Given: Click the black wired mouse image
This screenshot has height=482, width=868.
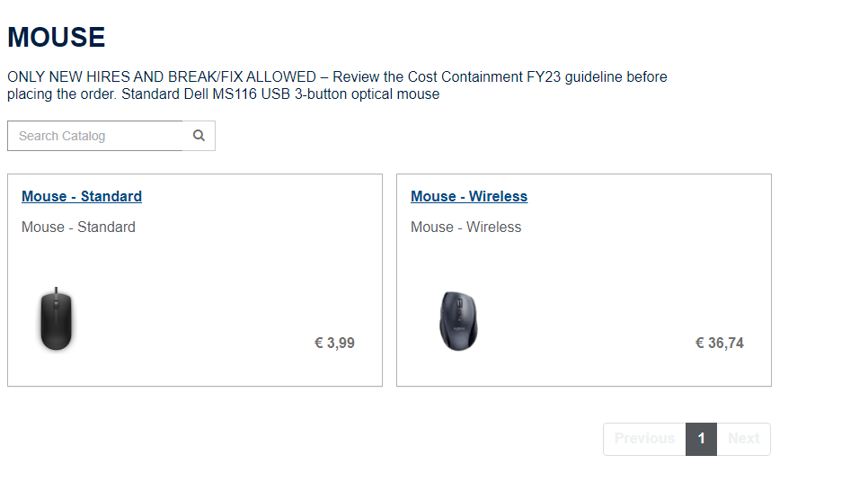Looking at the screenshot, I should point(57,319).
